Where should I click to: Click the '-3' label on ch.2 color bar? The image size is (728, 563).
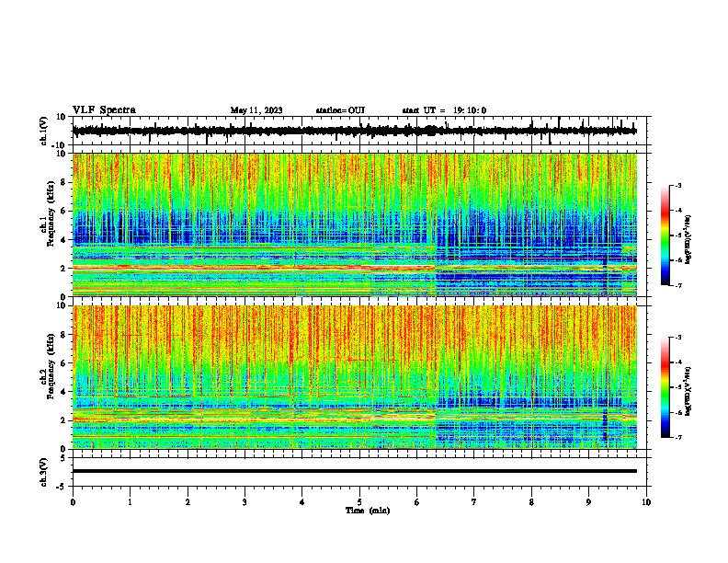coord(678,338)
